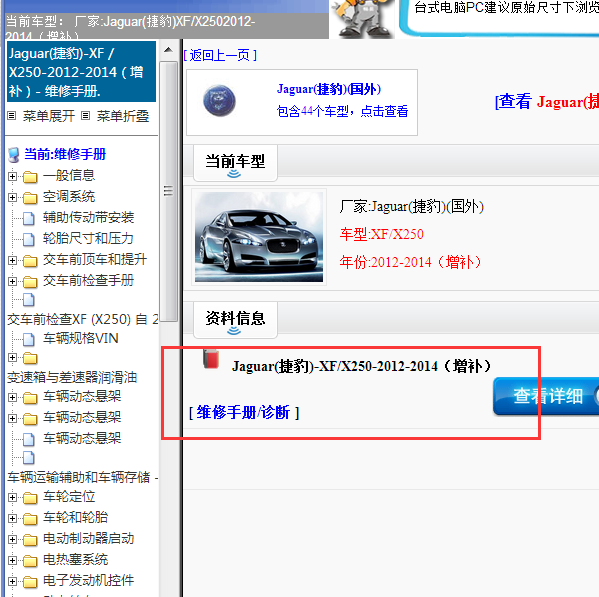This screenshot has width=599, height=597.
Task: Expand the 空调系统 tree node
Action: pyautogui.click(x=12, y=197)
